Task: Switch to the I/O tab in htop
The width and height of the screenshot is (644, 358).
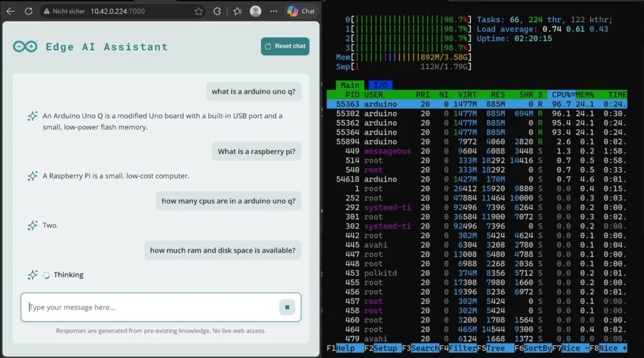Action: tap(380, 85)
